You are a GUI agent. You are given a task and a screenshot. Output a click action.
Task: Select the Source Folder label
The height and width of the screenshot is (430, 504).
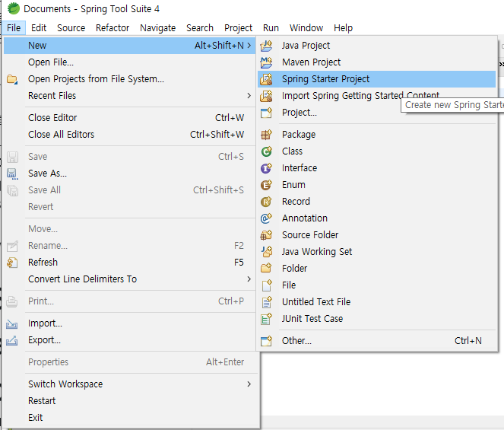pos(310,235)
